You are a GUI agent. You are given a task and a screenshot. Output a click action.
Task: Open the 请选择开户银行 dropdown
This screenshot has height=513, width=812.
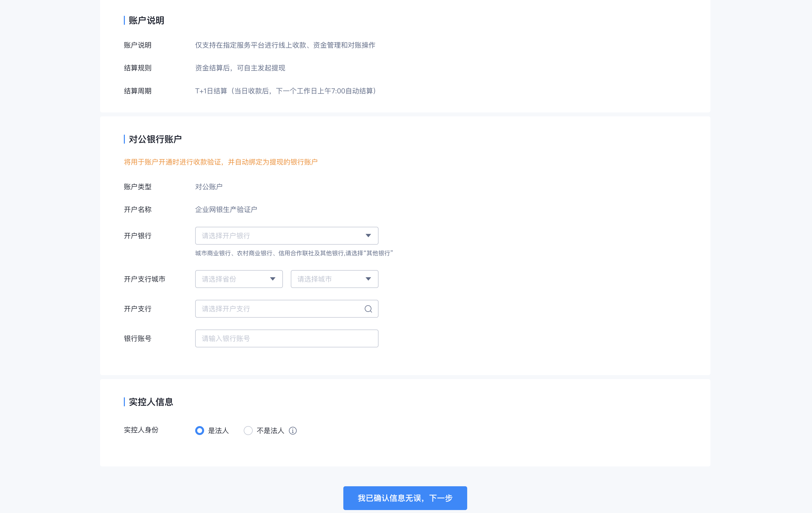point(286,236)
